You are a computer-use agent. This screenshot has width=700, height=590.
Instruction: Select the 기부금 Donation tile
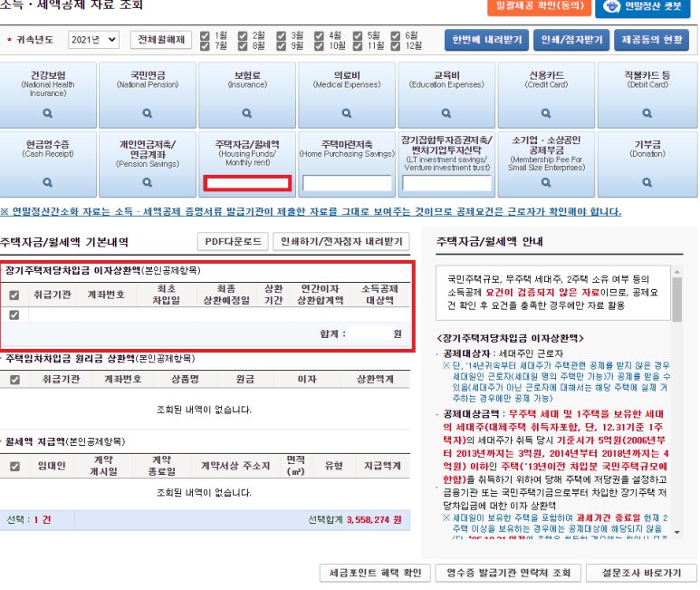(x=647, y=164)
